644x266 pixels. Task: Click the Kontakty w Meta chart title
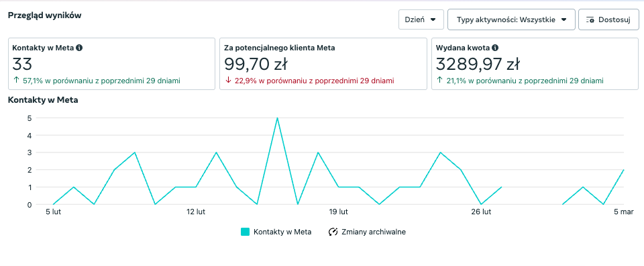(43, 100)
